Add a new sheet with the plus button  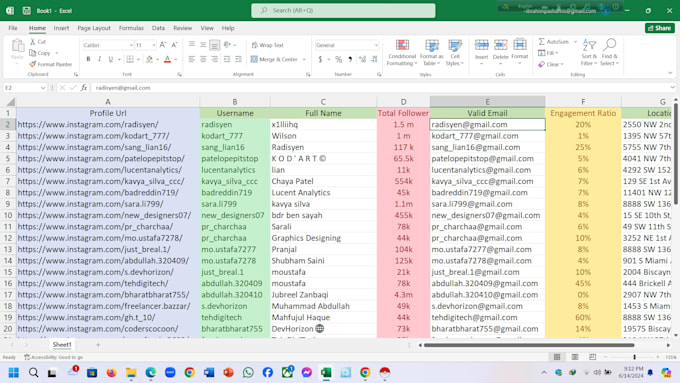[x=98, y=344]
